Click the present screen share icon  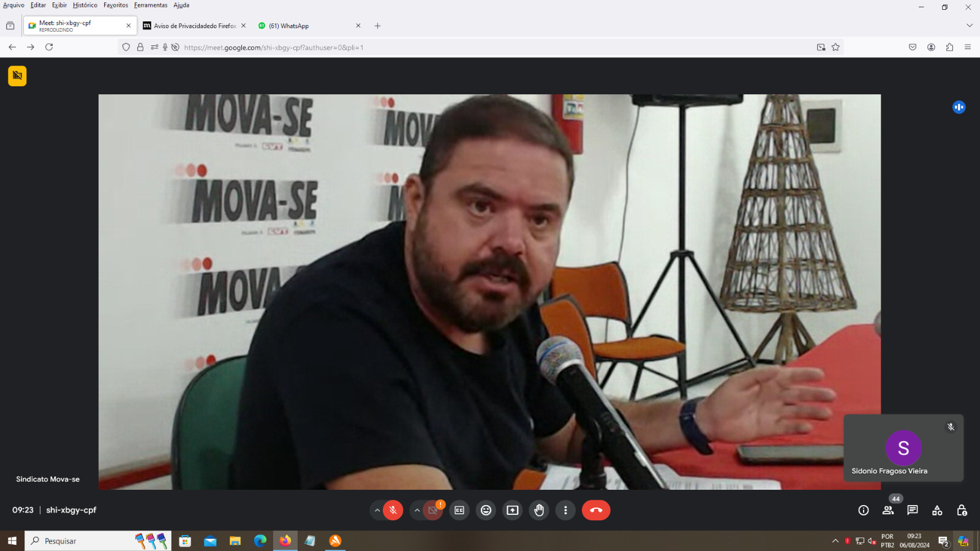tap(513, 510)
